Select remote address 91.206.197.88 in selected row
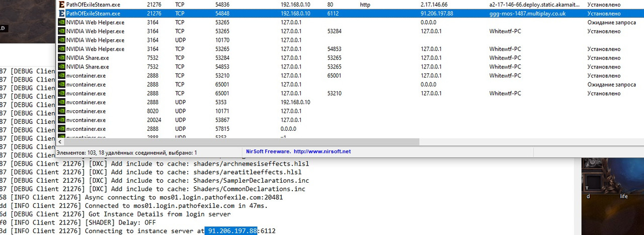 [x=437, y=14]
